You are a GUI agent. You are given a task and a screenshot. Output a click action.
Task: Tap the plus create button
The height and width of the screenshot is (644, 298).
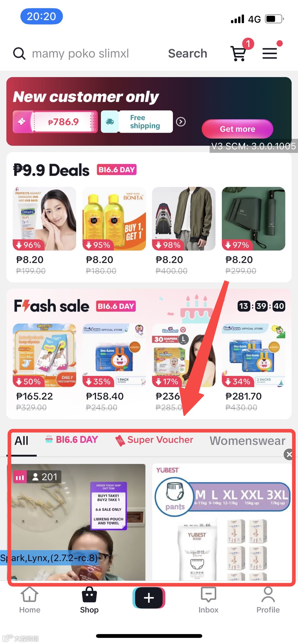click(149, 598)
